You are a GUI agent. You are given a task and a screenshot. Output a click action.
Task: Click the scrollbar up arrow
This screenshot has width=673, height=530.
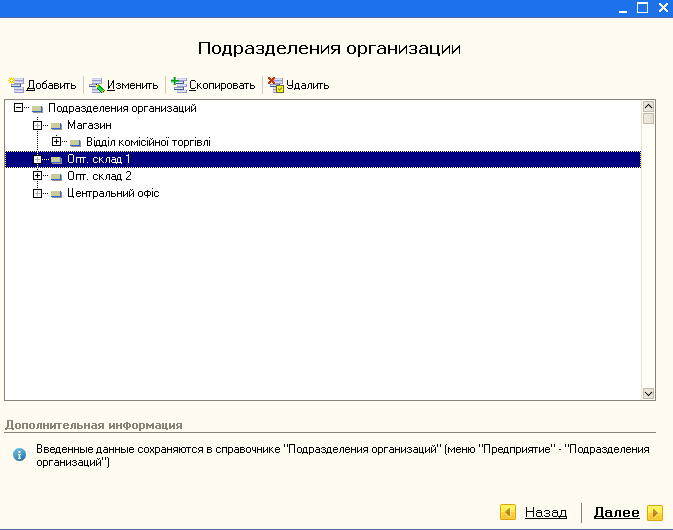coord(648,106)
